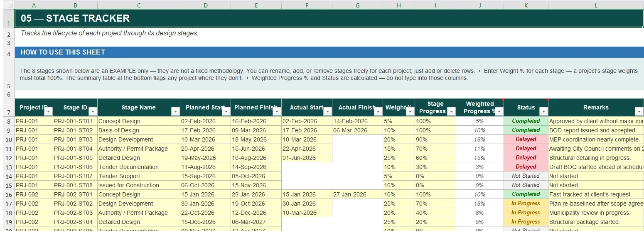This screenshot has width=644, height=231.
Task: Select the In Progress status for PRJ-002-ST02
Action: (526, 204)
